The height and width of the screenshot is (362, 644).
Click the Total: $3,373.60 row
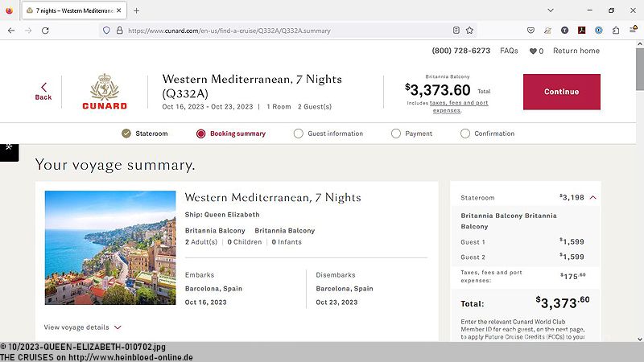tap(525, 303)
